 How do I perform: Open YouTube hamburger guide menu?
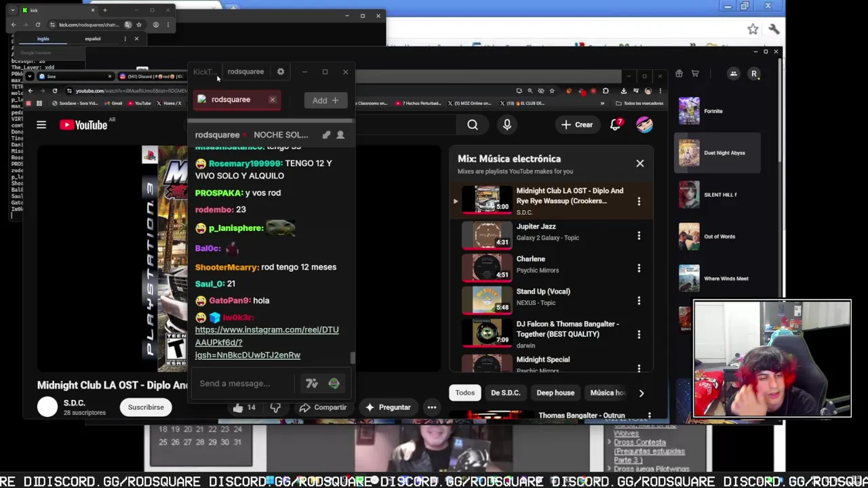coord(41,125)
